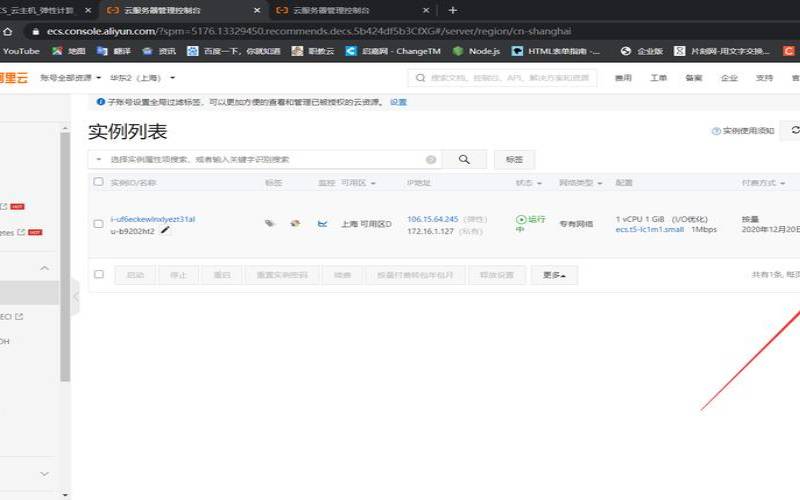
Task: Open the account resources dropdown in top bar
Action: tap(70, 78)
